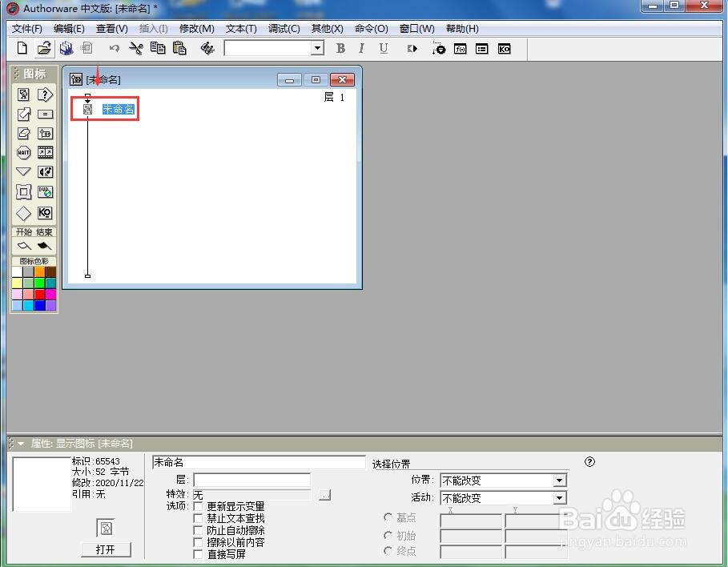728x567 pixels.
Task: Expand the 活动 dropdown
Action: click(560, 498)
